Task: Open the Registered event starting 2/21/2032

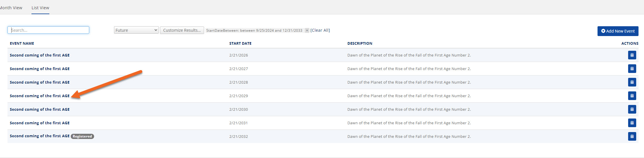Action: click(40, 136)
